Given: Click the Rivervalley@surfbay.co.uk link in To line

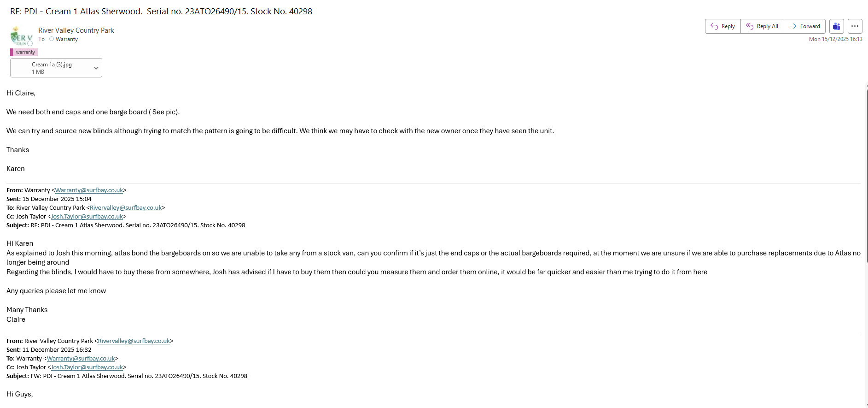Looking at the screenshot, I should coord(126,207).
